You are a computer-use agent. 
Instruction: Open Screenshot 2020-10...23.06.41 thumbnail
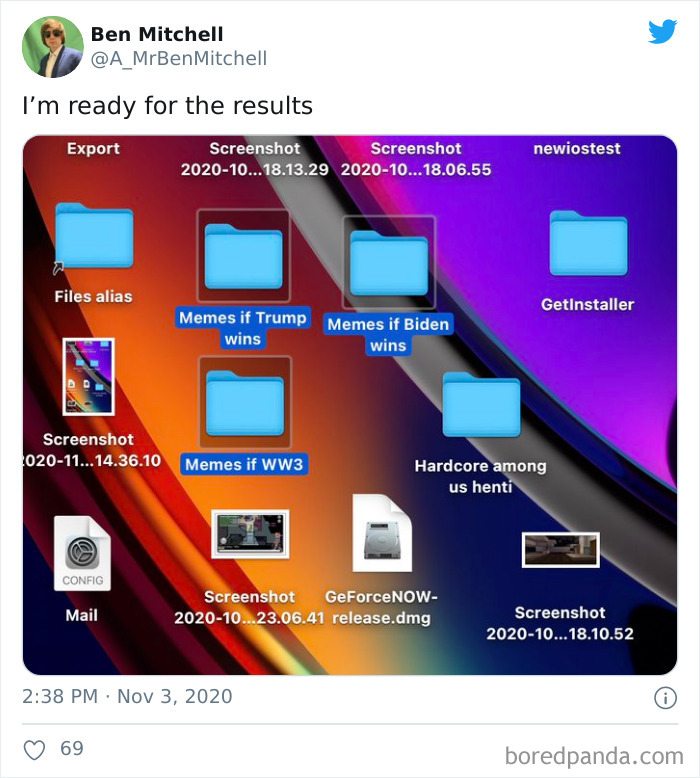(250, 533)
